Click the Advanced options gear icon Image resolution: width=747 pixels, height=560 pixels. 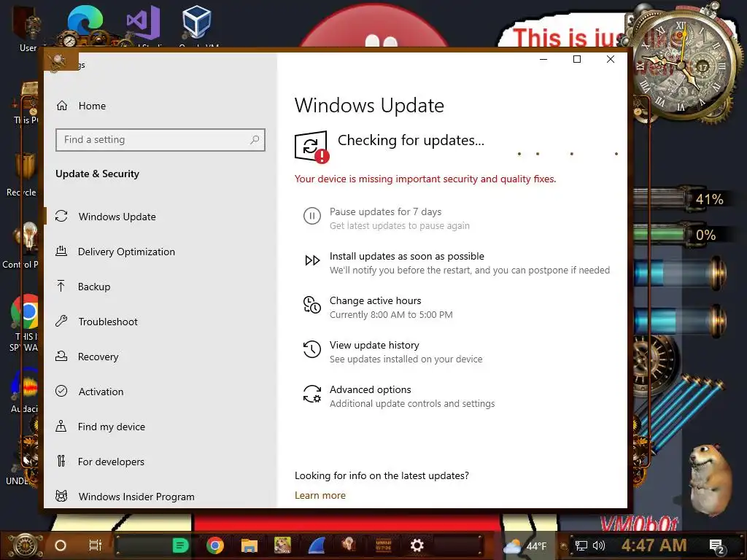[x=312, y=394]
